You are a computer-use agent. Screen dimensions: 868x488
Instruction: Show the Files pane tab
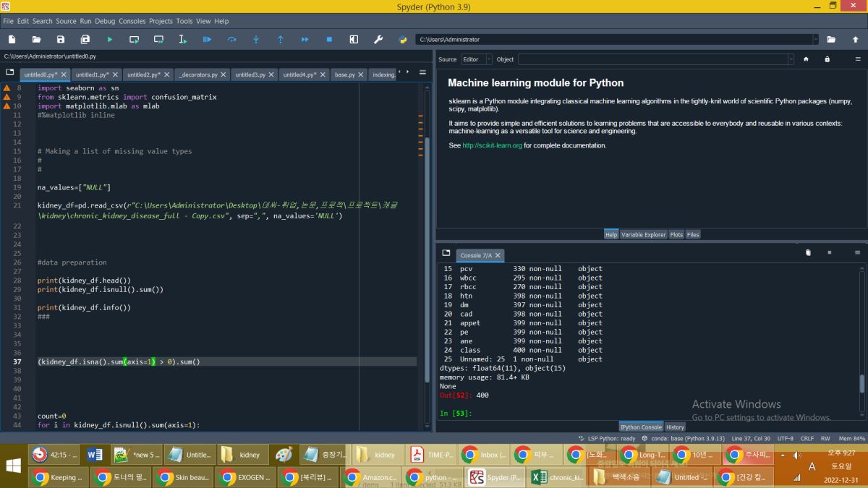point(693,234)
